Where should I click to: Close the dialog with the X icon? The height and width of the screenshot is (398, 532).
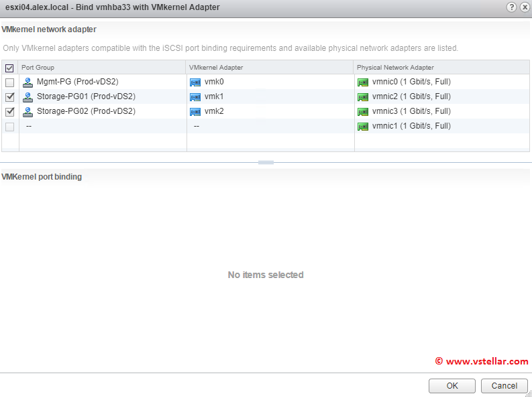525,7
